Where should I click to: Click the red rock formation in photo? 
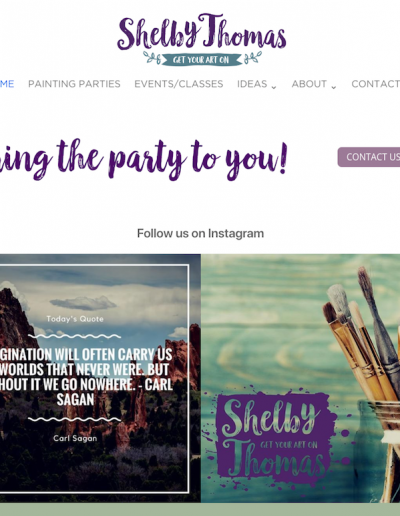coord(15,318)
